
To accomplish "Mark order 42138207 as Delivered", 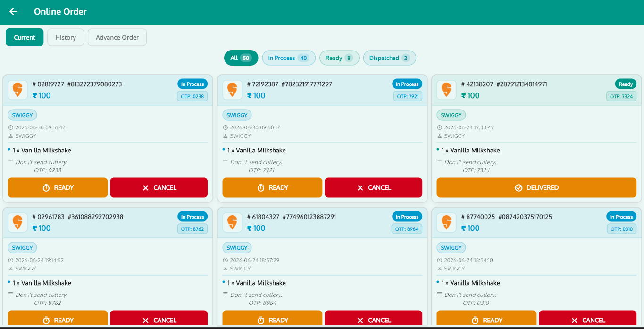I will click(x=536, y=187).
